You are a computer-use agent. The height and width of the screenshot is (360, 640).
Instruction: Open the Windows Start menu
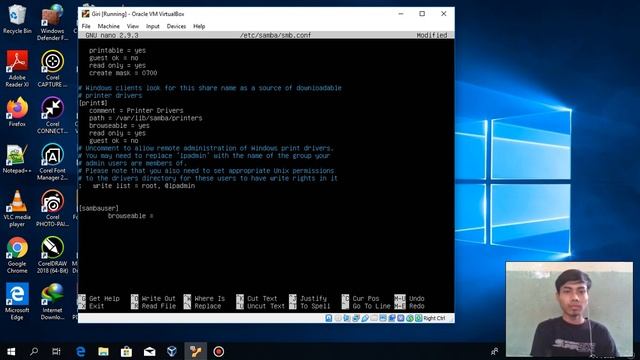pos(11,351)
